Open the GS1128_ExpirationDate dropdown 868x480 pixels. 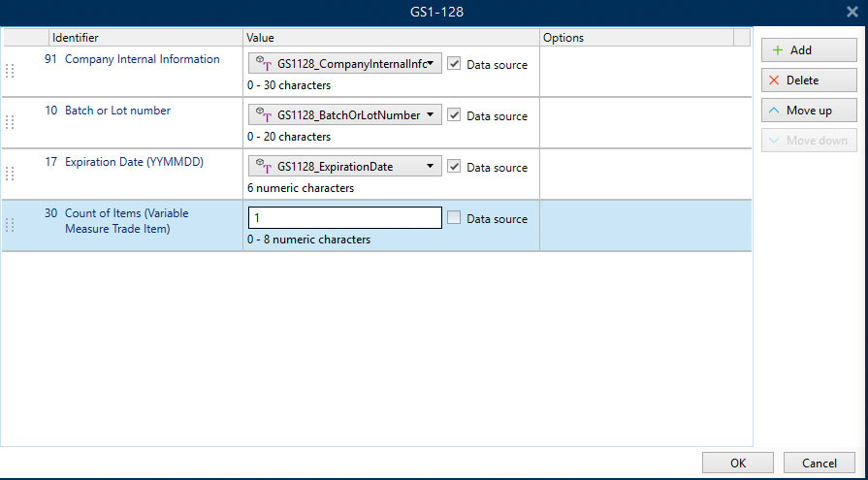point(430,167)
